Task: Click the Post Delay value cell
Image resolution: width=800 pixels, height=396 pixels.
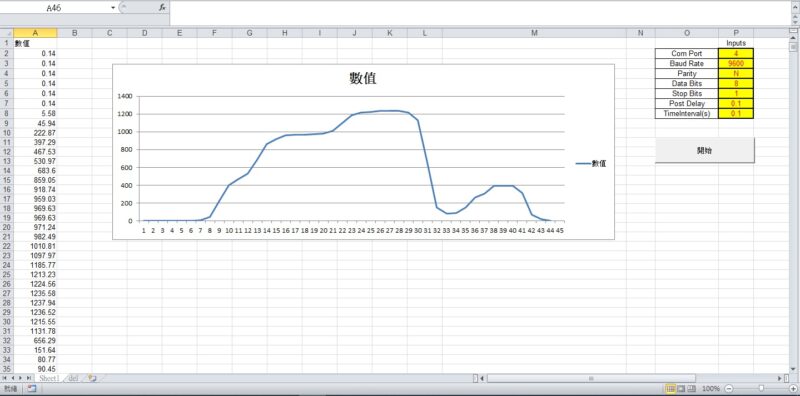Action: pos(736,104)
